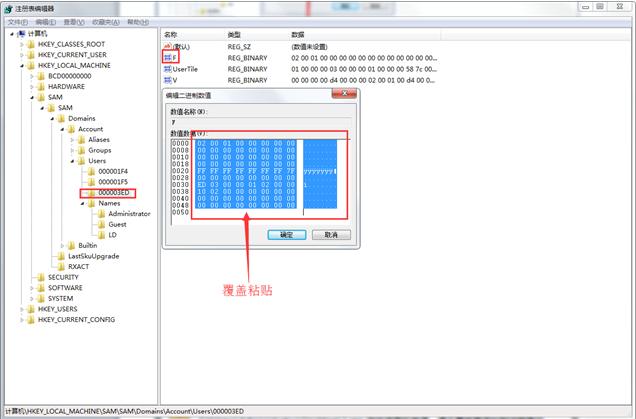Select the Names folder icon
The height and width of the screenshot is (419, 636).
click(x=92, y=203)
